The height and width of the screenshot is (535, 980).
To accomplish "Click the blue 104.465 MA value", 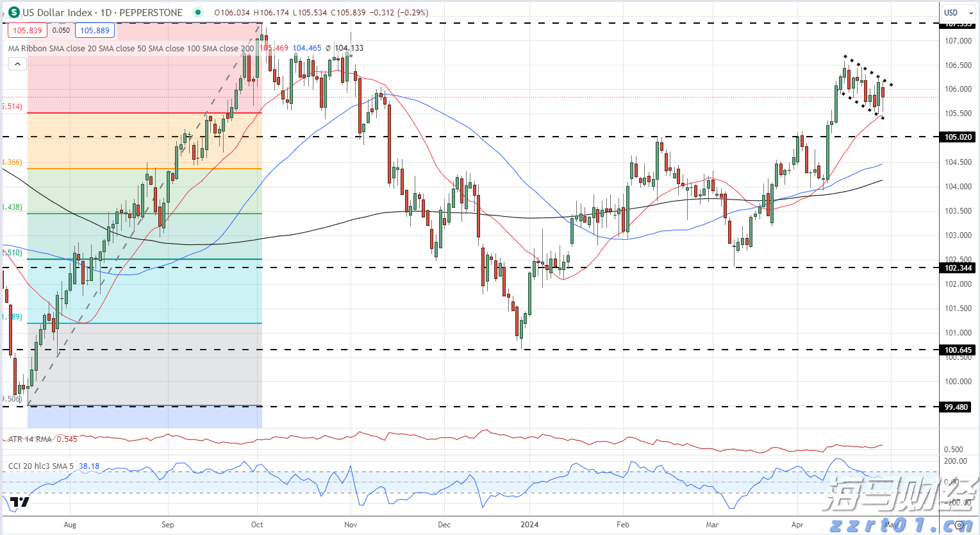I will 307,48.
